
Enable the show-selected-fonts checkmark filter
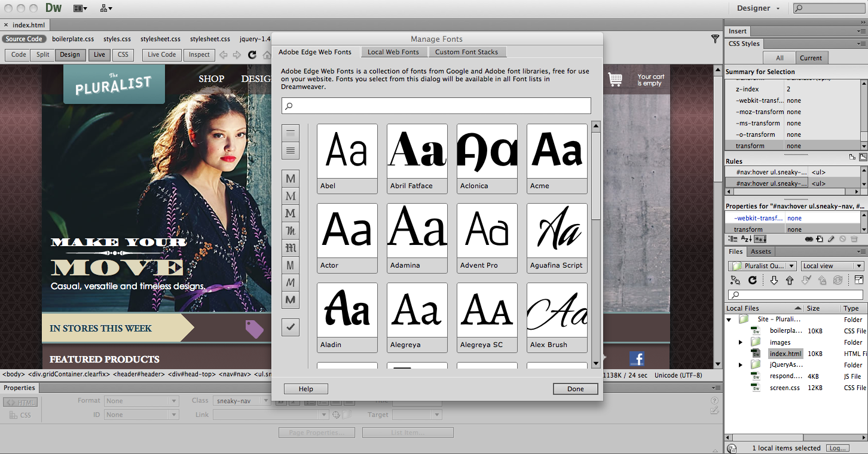pyautogui.click(x=291, y=327)
